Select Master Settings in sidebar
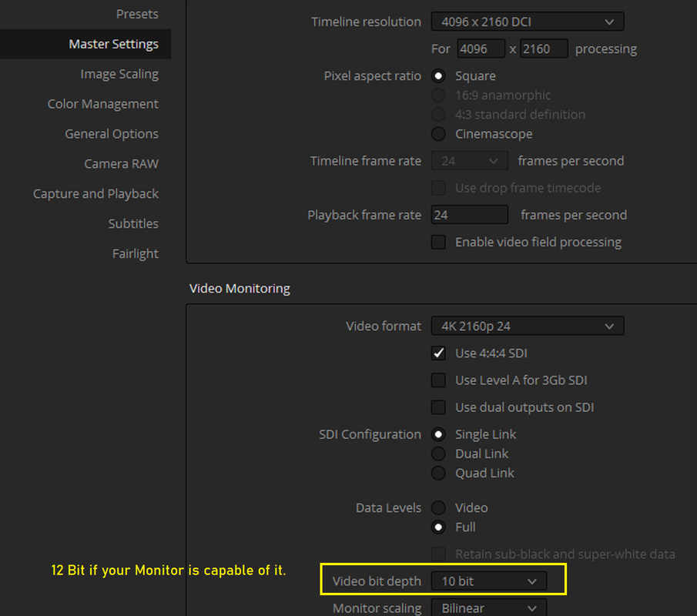This screenshot has height=616, width=697. (85, 44)
